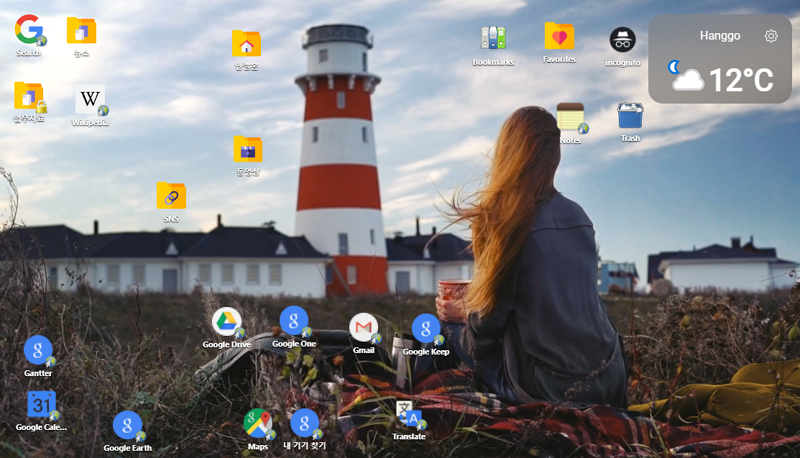The width and height of the screenshot is (800, 458).
Task: Open the Gmail shortcut
Action: pyautogui.click(x=364, y=327)
